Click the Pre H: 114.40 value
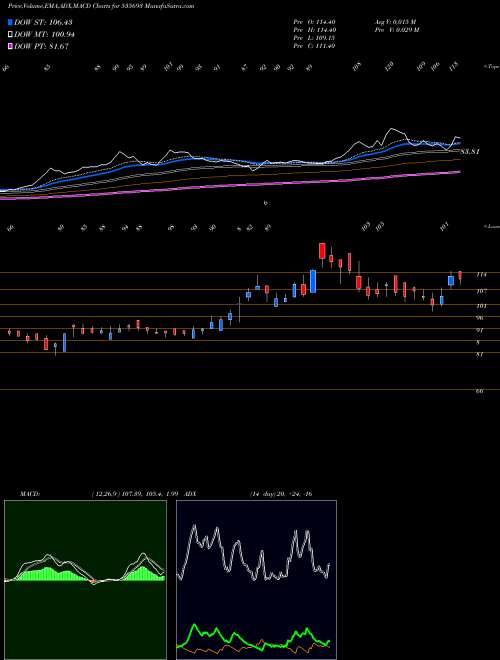The image size is (500, 660). tap(314, 30)
